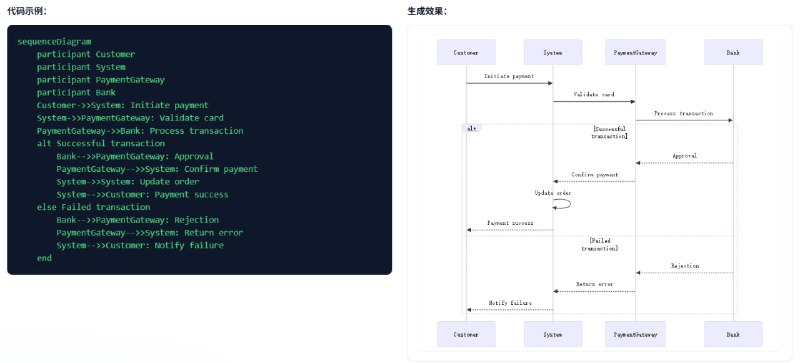The image size is (800, 363).
Task: Click diagram arrow label 'Return error'
Action: pyautogui.click(x=594, y=284)
